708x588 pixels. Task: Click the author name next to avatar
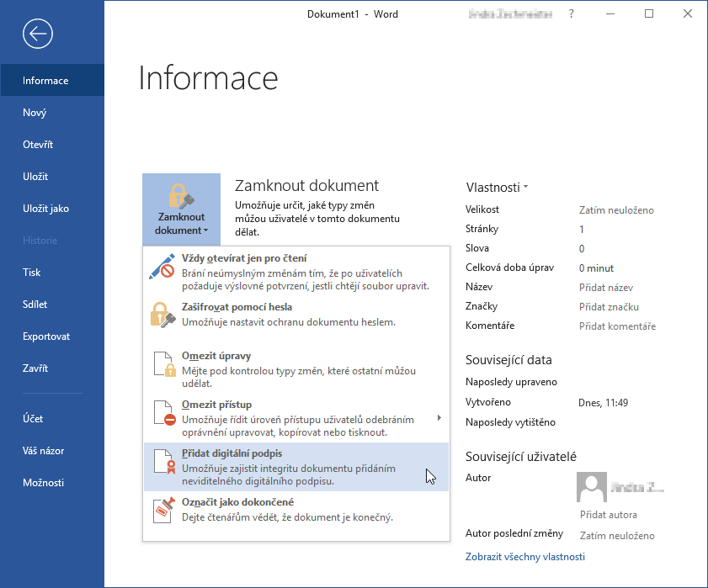pyautogui.click(x=637, y=487)
